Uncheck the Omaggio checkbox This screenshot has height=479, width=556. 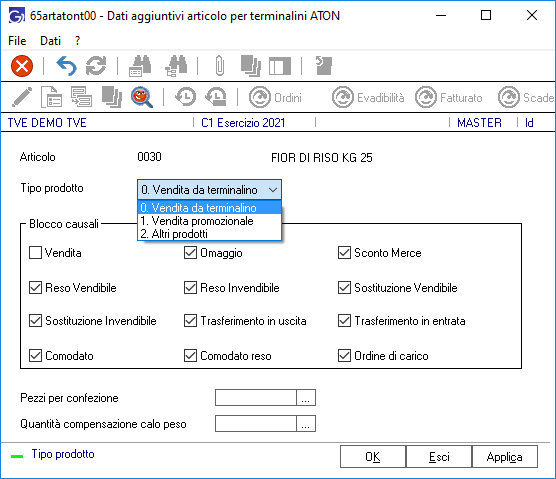[x=190, y=253]
